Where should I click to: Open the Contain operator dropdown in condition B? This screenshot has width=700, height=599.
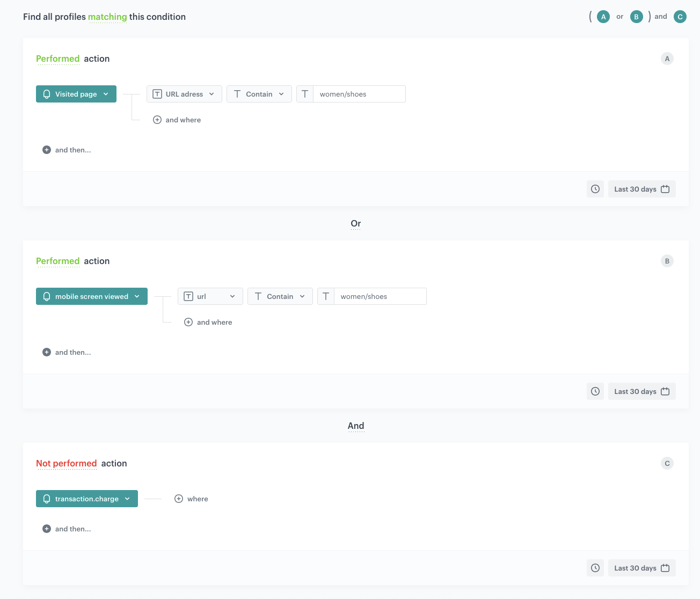[x=280, y=296]
